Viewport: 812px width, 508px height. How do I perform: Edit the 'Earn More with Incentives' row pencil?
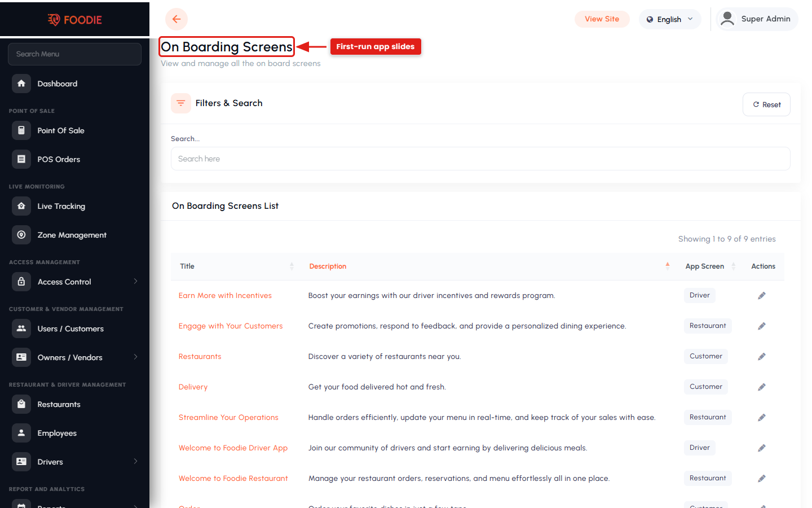pyautogui.click(x=762, y=296)
